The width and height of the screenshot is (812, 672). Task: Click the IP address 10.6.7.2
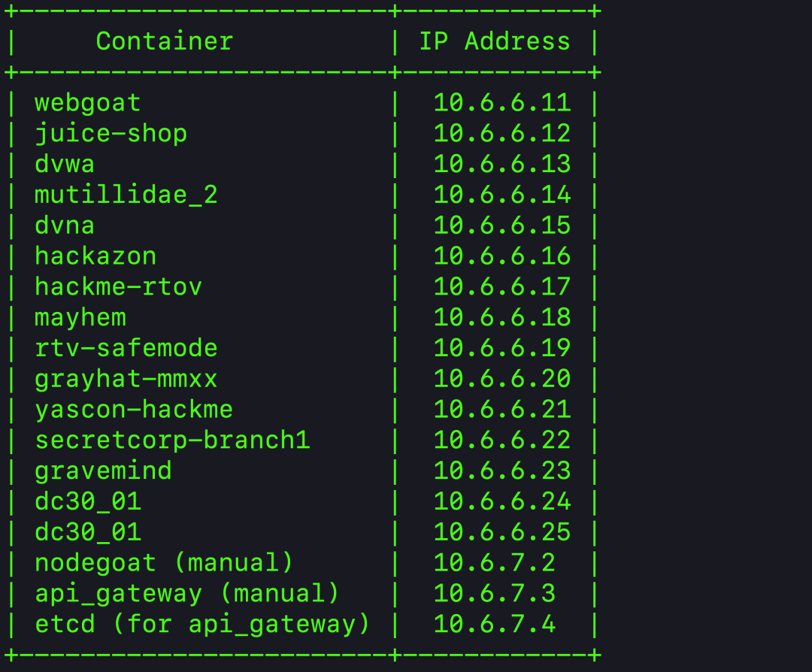495,563
